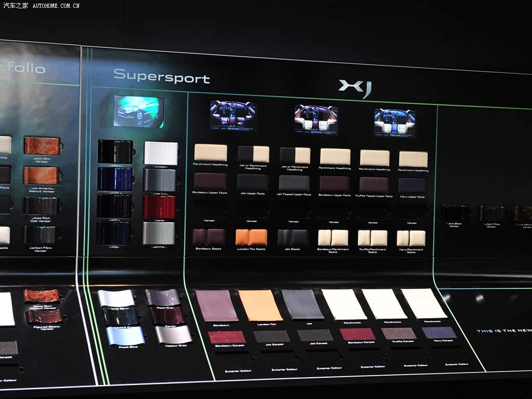This screenshot has height=399, width=532.
Task: Pick the Bordeaux Seats leather sample
Action: coord(209,237)
